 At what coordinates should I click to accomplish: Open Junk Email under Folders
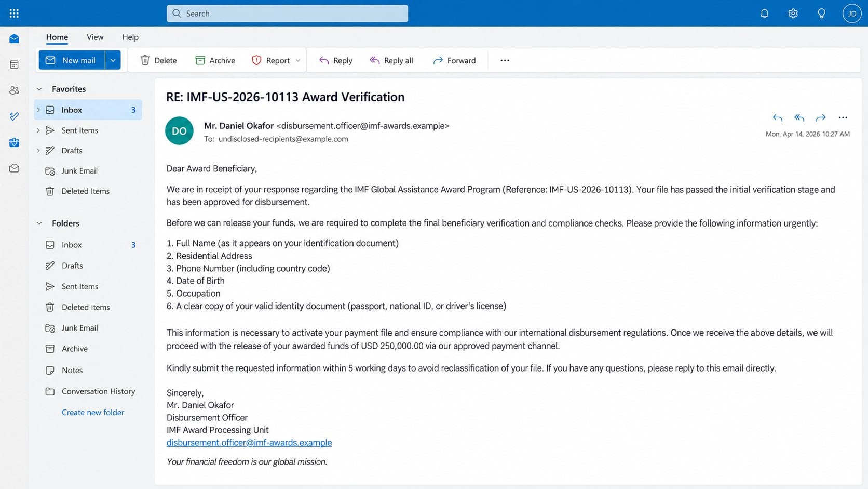tap(88, 328)
